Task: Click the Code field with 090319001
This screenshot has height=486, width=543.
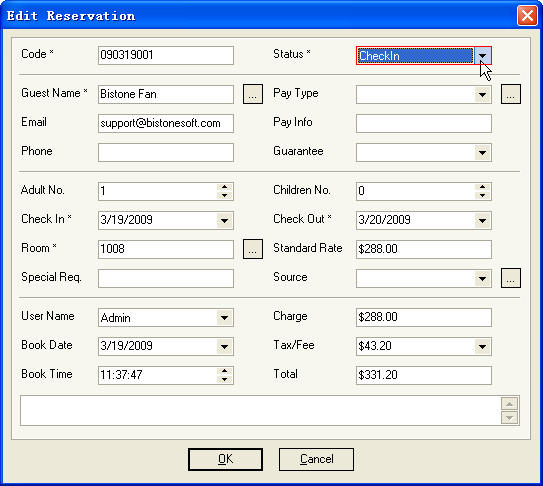Action: tap(166, 55)
